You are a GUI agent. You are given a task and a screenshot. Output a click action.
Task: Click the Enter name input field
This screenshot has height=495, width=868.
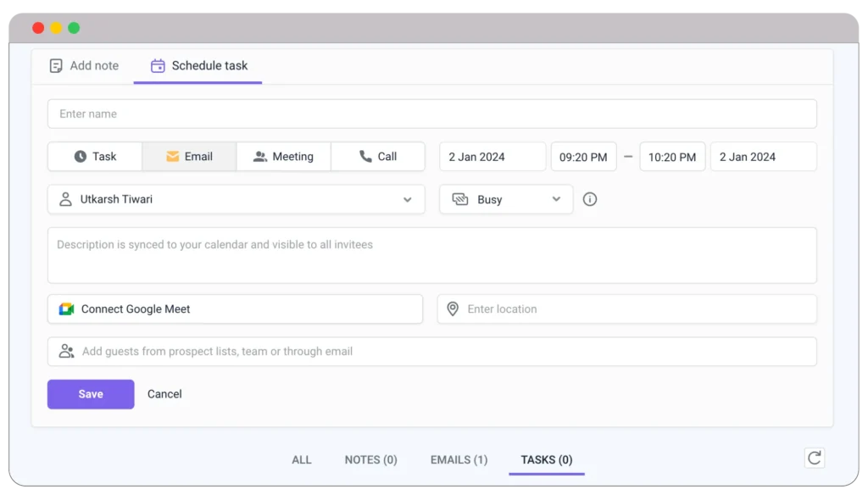[432, 113]
